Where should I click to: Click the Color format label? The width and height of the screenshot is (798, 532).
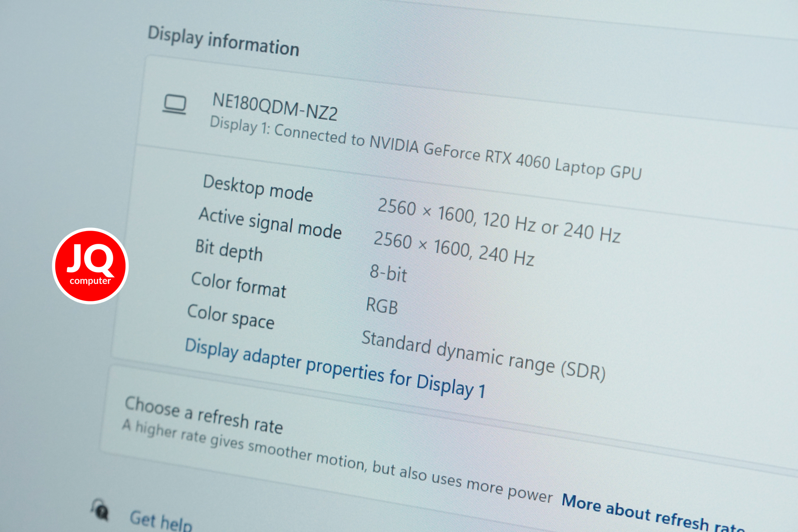[x=239, y=285]
